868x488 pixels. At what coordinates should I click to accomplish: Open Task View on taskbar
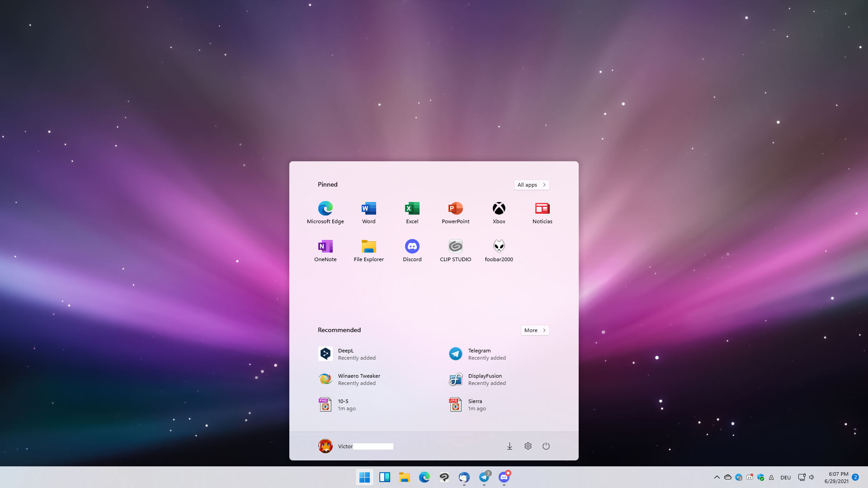pos(384,477)
